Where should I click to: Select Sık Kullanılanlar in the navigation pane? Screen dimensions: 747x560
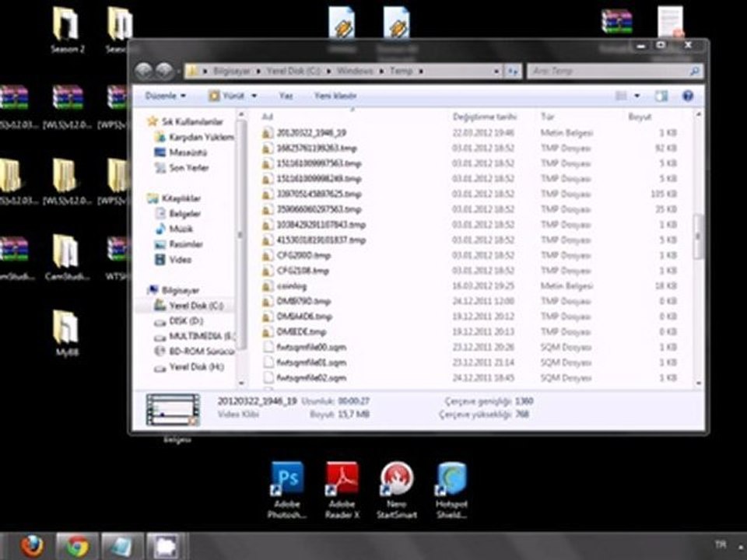click(185, 121)
